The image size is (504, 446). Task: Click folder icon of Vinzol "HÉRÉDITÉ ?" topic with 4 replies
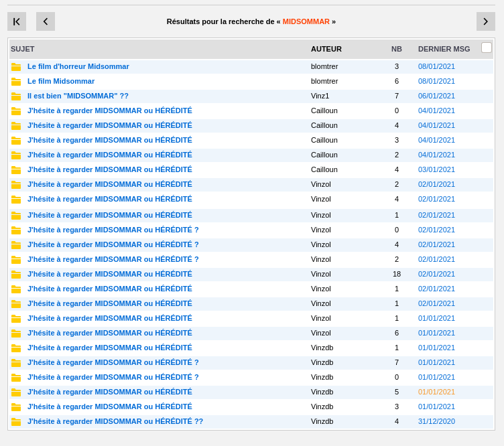pos(16,245)
